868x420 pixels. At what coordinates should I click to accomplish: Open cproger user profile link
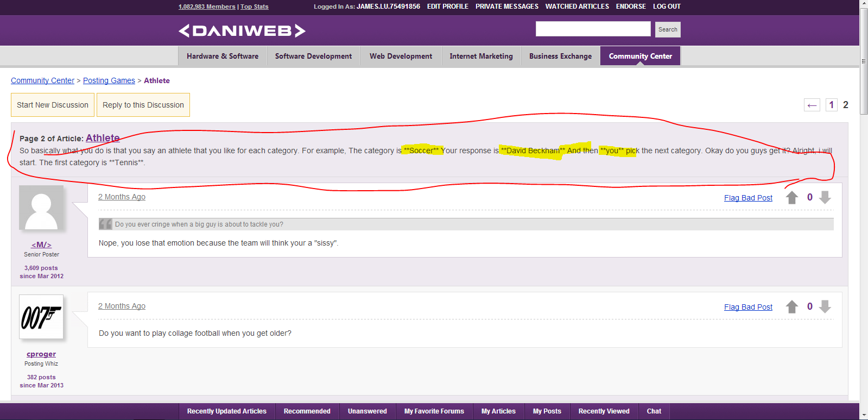coord(41,354)
